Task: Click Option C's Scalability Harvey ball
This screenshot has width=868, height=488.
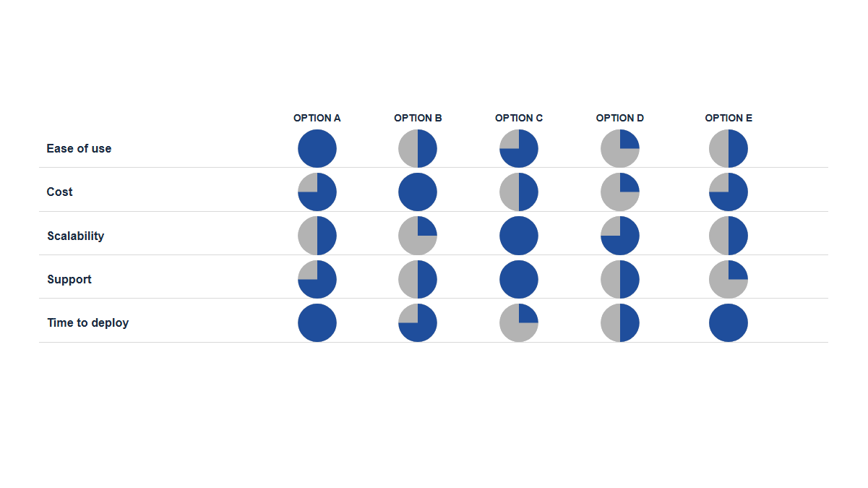Action: [519, 236]
